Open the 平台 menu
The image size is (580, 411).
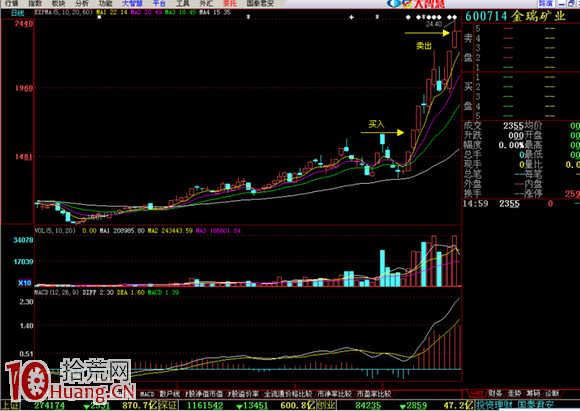[x=159, y=3]
